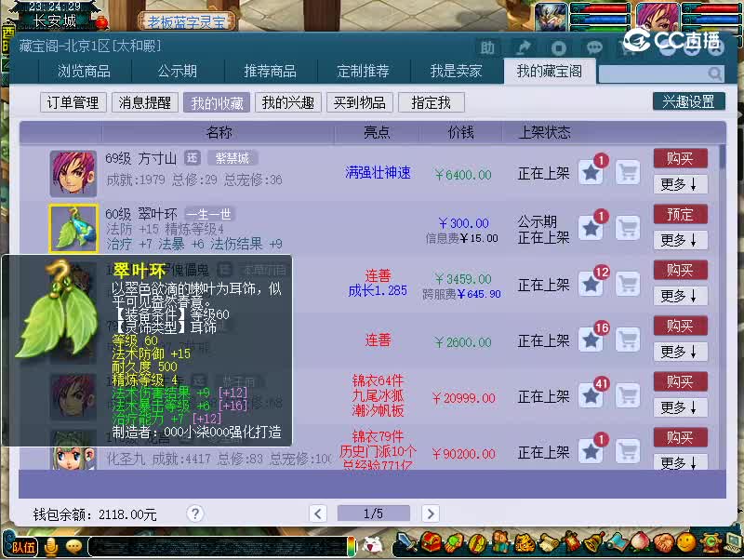This screenshot has height=560, width=744.
Task: Open the 助 helper icon in the header
Action: (487, 47)
